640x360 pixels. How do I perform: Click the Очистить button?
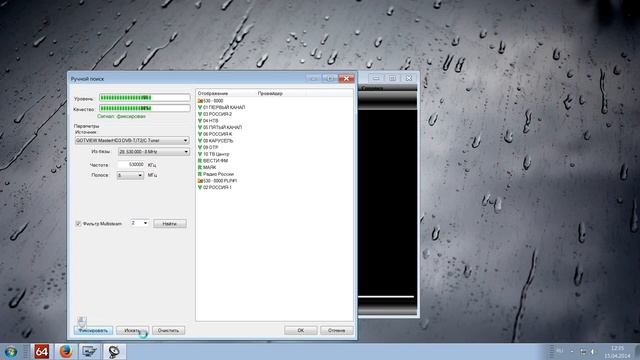[x=168, y=330]
